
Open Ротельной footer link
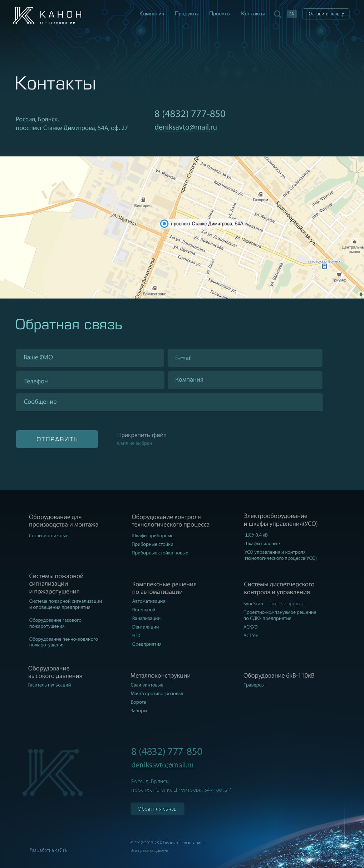pos(144,610)
